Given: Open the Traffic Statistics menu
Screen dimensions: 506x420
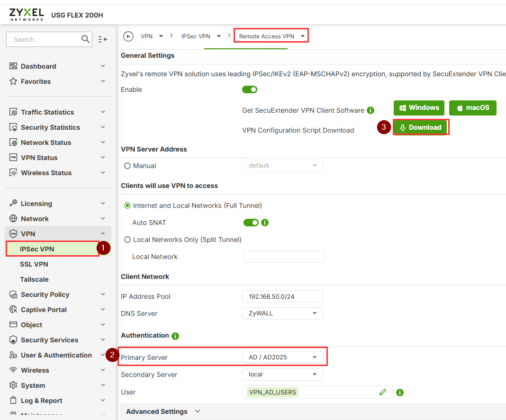Looking at the screenshot, I should (x=47, y=112).
